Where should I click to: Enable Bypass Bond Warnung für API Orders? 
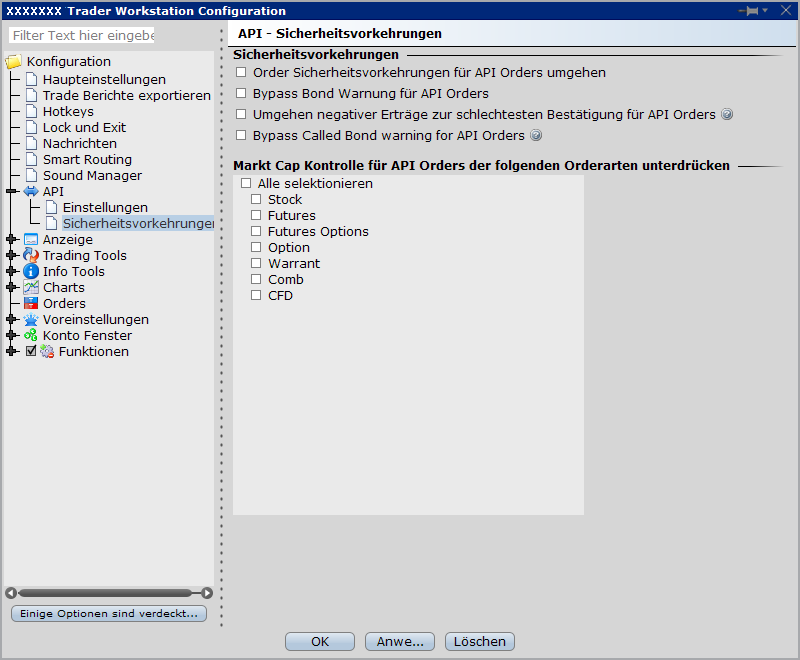coord(241,94)
